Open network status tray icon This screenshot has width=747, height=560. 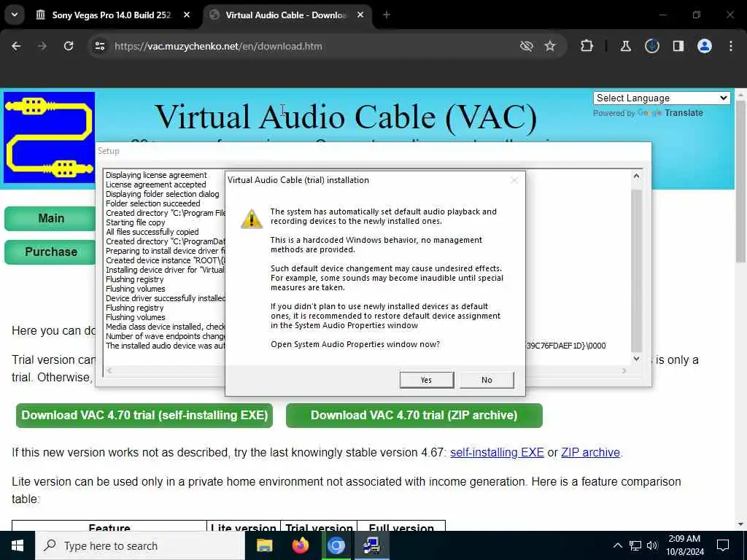635,545
